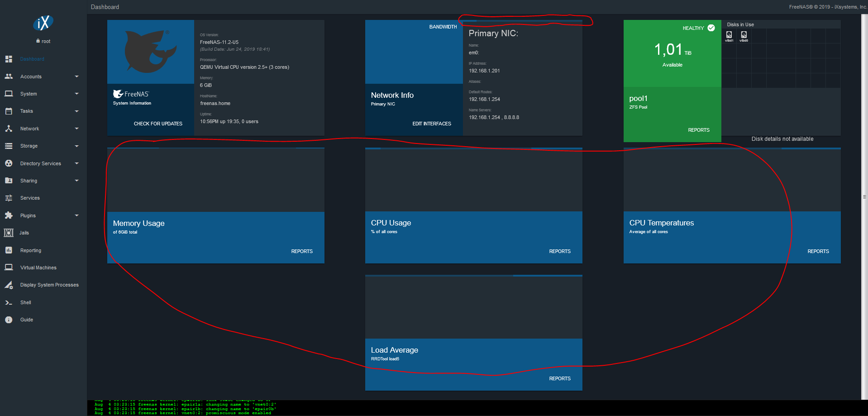The height and width of the screenshot is (416, 868).
Task: Click the Memory Usage card title
Action: coord(139,223)
